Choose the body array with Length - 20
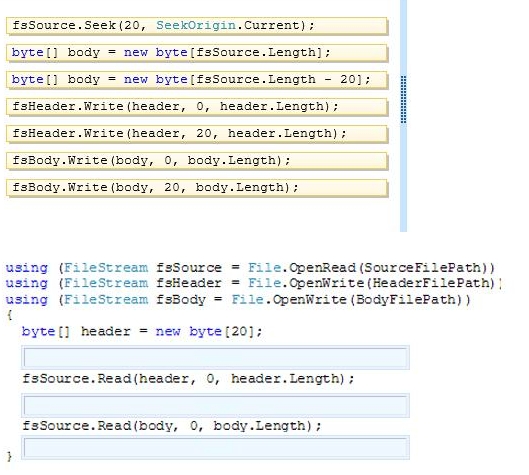 (x=197, y=80)
